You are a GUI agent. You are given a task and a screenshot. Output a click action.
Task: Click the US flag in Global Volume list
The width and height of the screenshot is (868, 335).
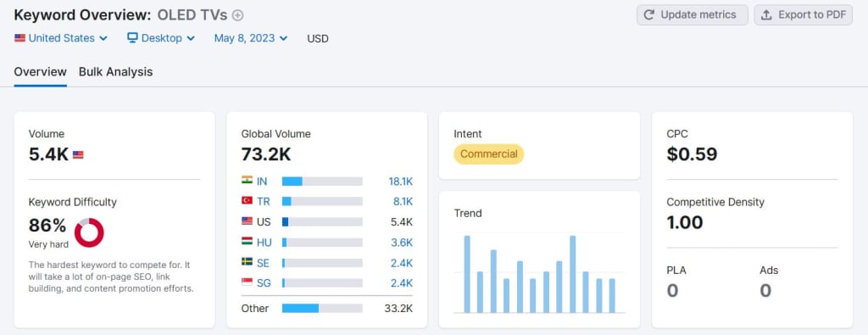tap(247, 221)
